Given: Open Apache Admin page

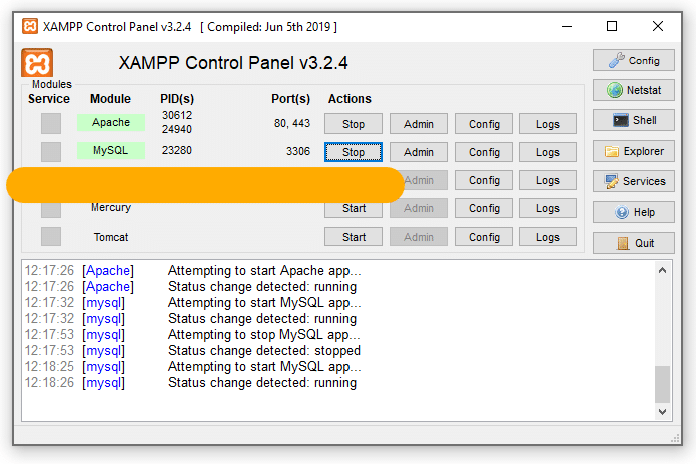Looking at the screenshot, I should 419,124.
